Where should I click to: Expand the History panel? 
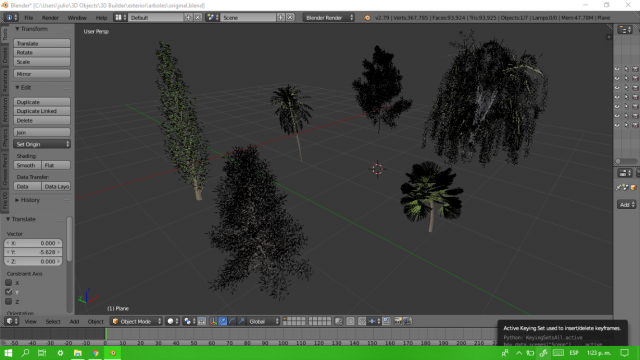tap(18, 200)
